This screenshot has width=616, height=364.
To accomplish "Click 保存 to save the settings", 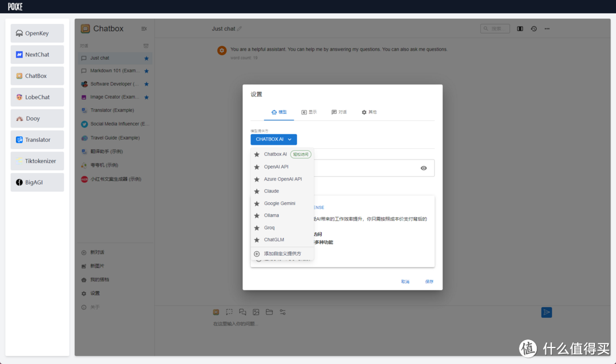I will click(429, 281).
